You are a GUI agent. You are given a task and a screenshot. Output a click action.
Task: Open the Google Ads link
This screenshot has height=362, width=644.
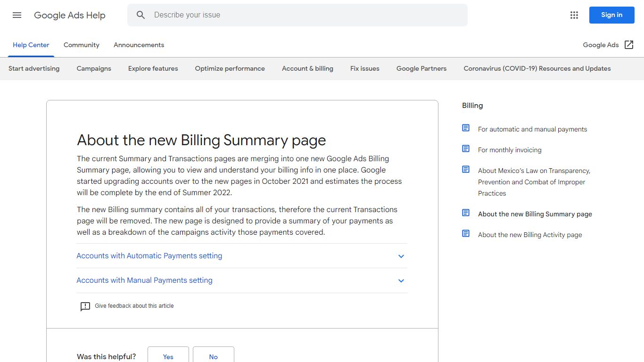pyautogui.click(x=601, y=45)
